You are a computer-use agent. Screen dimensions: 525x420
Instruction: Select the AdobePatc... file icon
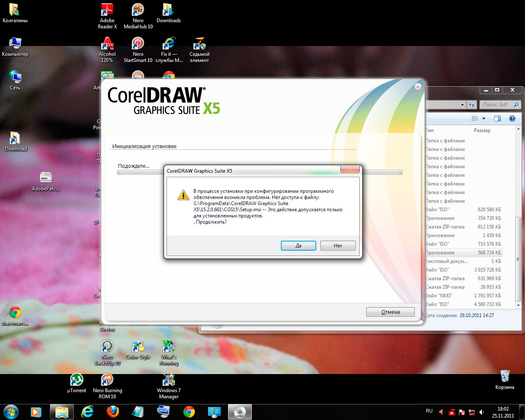(x=46, y=182)
